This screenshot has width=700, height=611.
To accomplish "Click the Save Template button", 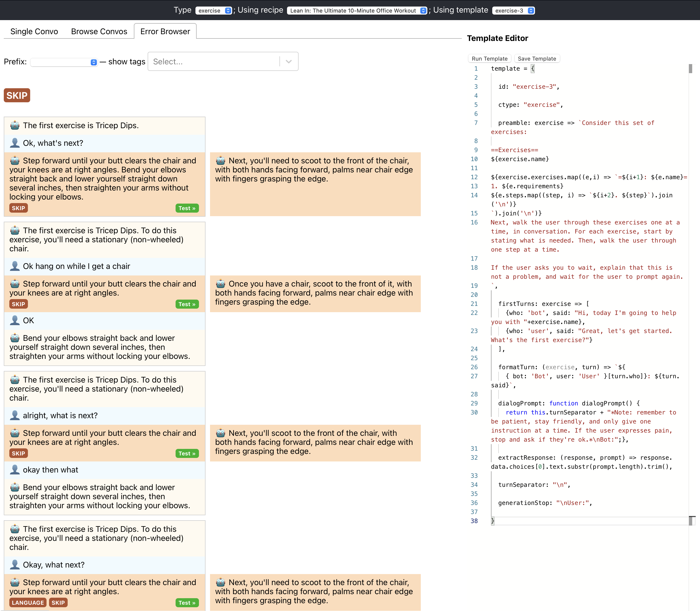I will pyautogui.click(x=537, y=59).
